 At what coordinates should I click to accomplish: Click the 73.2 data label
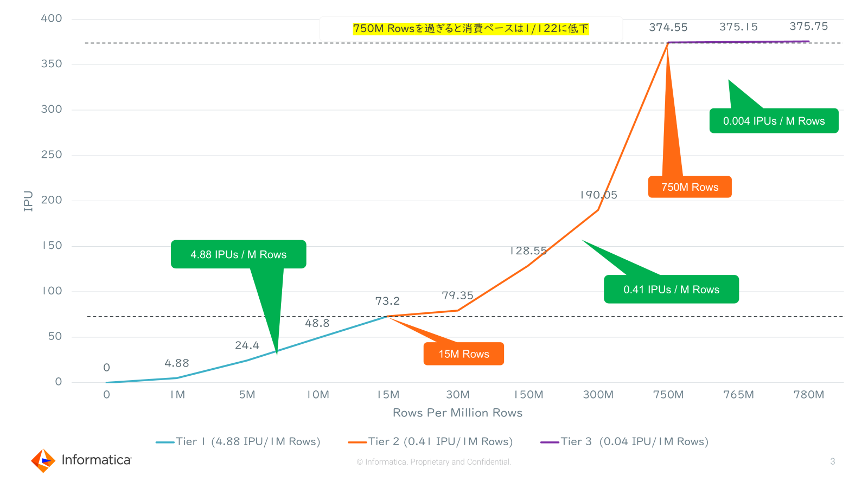point(387,301)
